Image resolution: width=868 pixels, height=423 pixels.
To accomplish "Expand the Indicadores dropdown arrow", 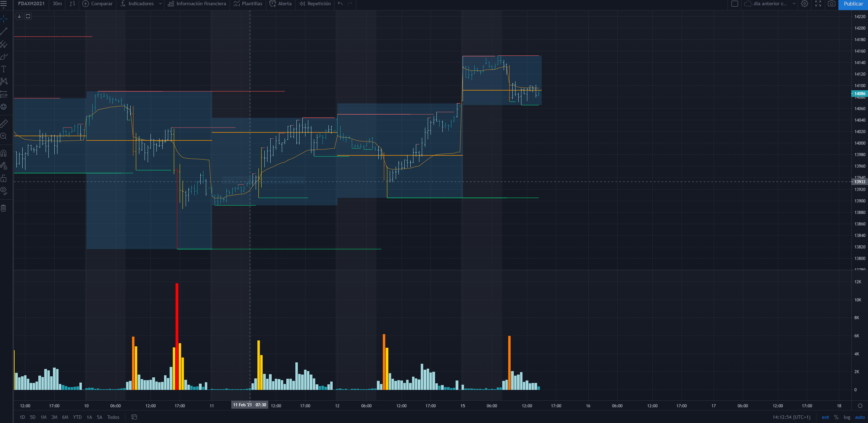I will [x=160, y=4].
